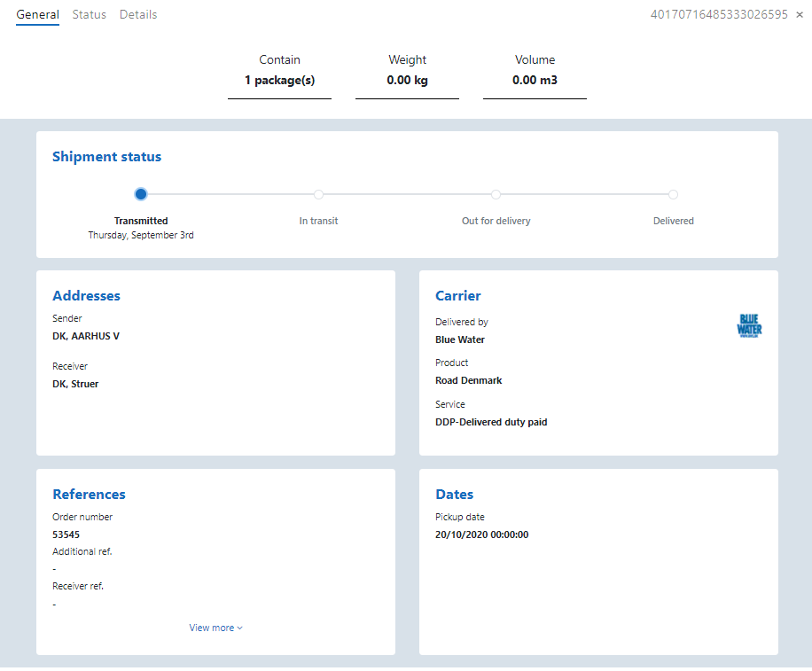
Task: Switch to the Status tab
Action: [89, 15]
